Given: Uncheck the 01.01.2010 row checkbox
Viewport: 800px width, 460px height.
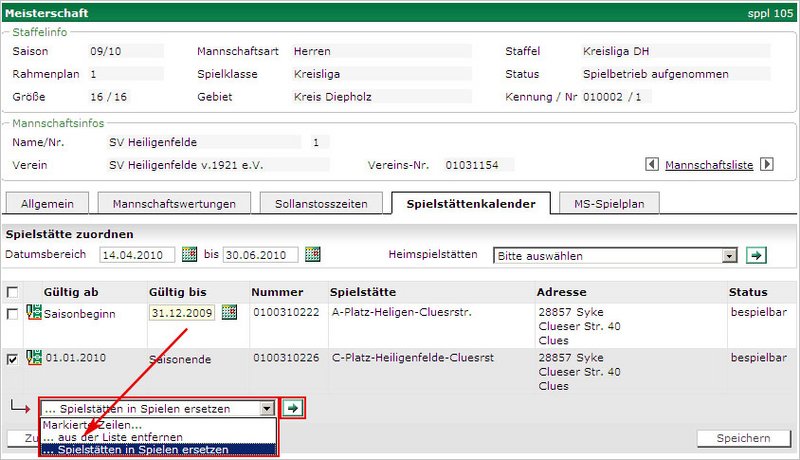Looking at the screenshot, I should click(12, 356).
